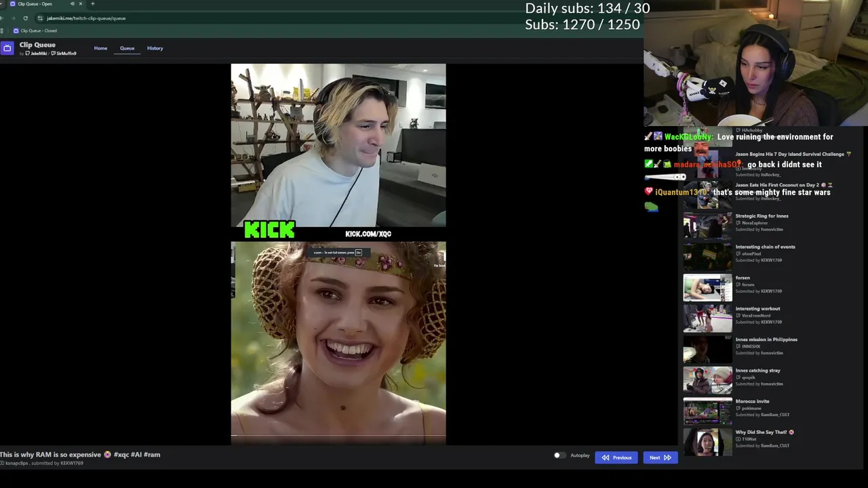Screen dimensions: 868x488
Task: Click the Clip Queue heading text
Action: pyautogui.click(x=37, y=45)
